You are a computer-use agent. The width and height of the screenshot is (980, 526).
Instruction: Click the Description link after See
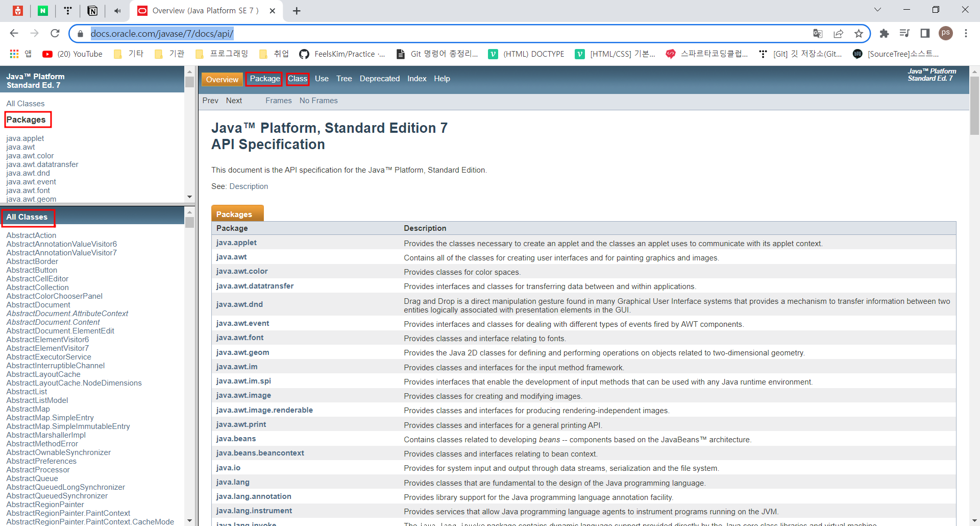249,186
